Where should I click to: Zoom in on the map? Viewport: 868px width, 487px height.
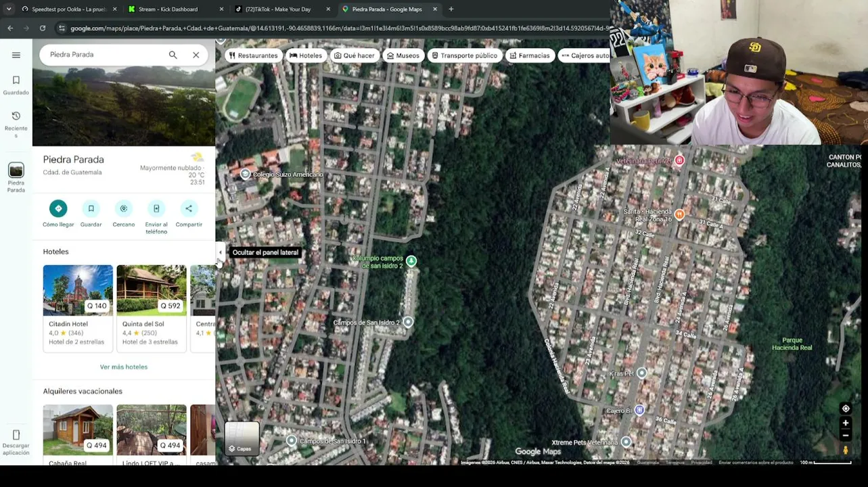coord(845,423)
